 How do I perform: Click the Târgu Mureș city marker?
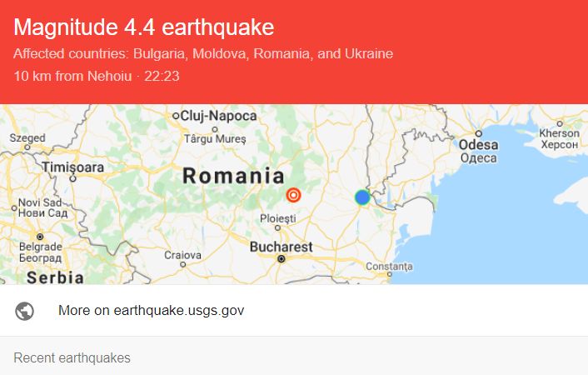(x=215, y=129)
